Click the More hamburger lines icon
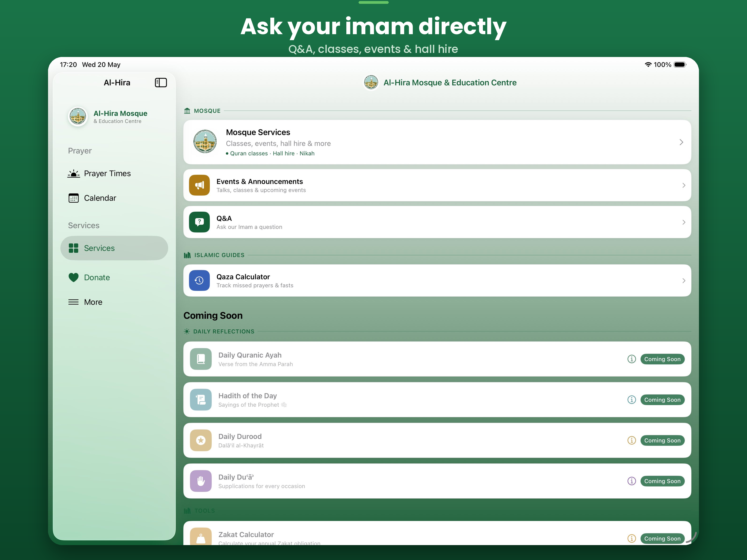This screenshot has width=747, height=560. click(73, 302)
